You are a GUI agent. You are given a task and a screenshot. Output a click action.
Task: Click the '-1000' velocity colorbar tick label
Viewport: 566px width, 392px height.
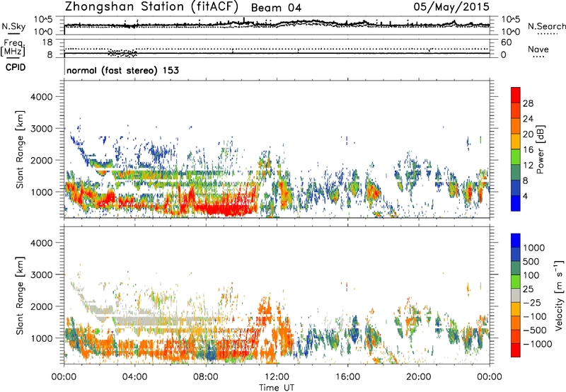coord(538,344)
